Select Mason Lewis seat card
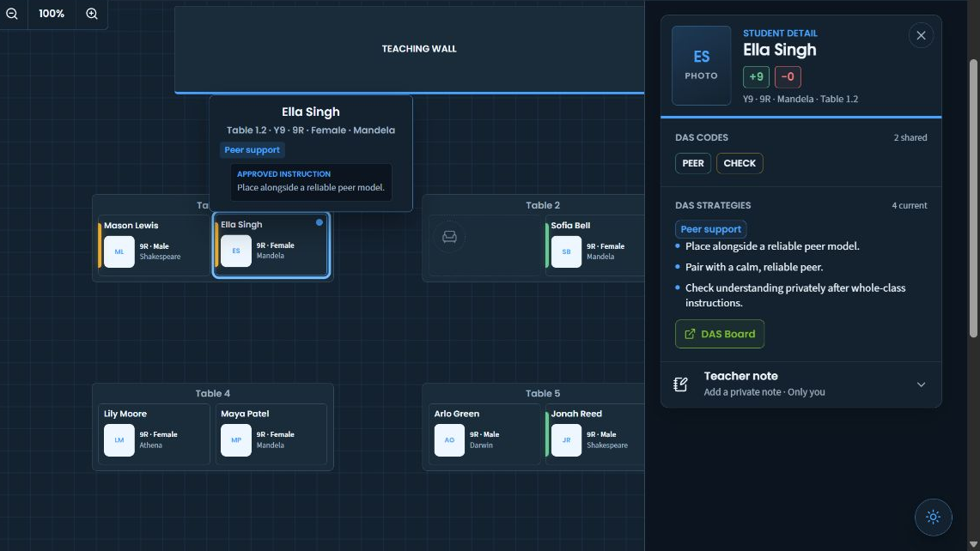This screenshot has width=980, height=551. (154, 245)
